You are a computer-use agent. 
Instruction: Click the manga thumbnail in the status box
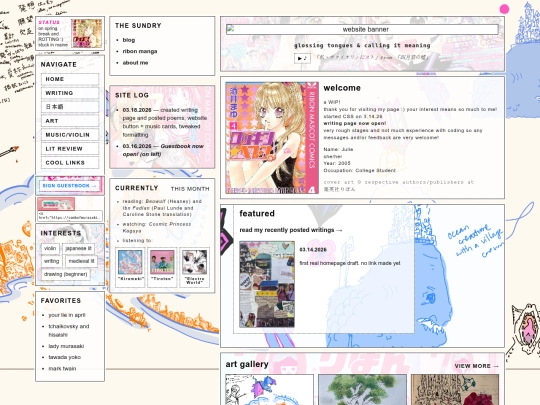[86, 33]
